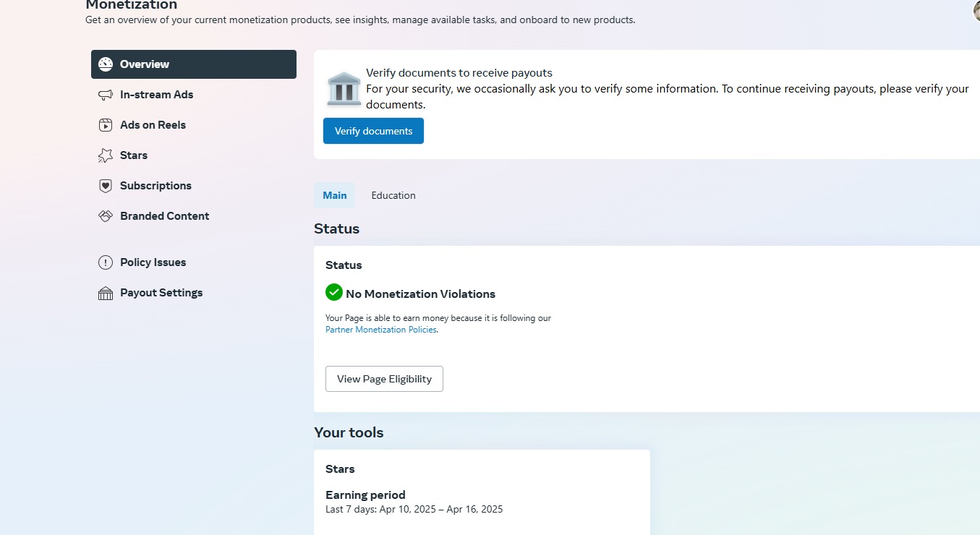Follow the Partner Monetization Policies link

381,330
